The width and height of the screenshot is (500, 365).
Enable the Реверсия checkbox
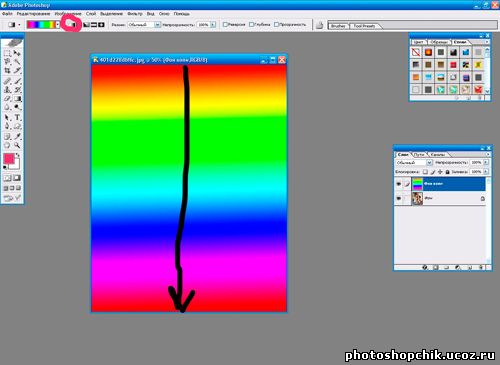pos(225,24)
